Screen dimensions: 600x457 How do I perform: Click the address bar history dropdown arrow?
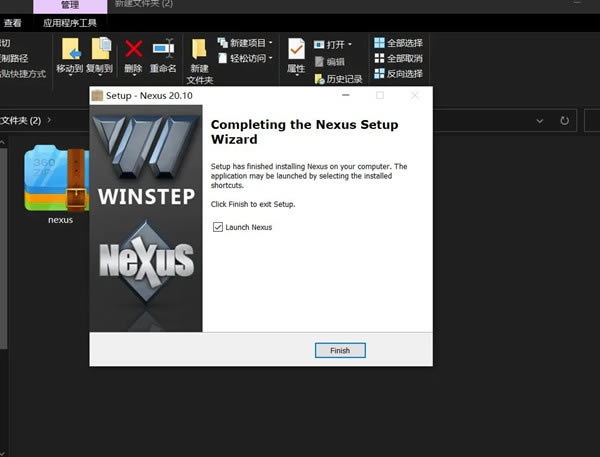(x=540, y=121)
